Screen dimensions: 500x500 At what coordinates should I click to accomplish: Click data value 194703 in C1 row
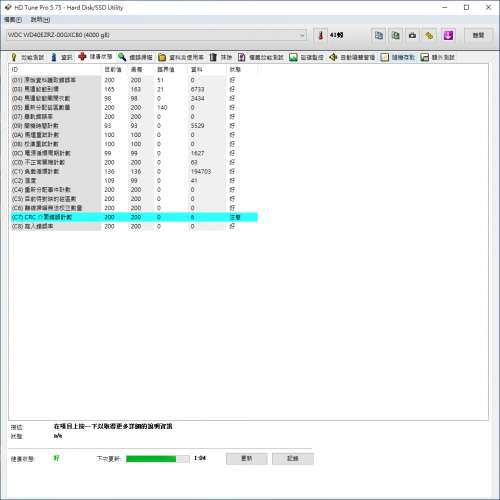(201, 171)
